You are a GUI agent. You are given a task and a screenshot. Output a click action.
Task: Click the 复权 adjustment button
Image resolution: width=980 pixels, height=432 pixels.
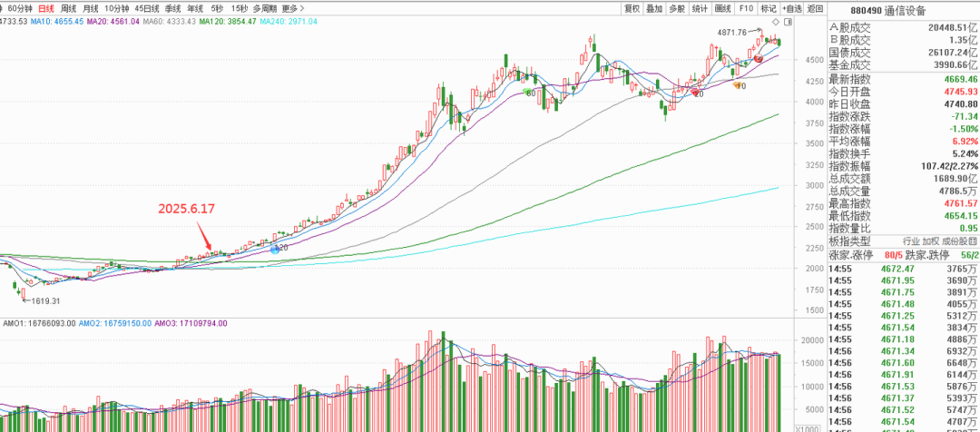632,9
